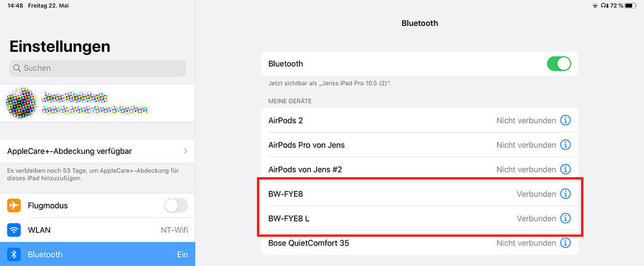The height and width of the screenshot is (266, 644).
Task: Disable the Bluetooth toggle switch
Action: pos(559,64)
